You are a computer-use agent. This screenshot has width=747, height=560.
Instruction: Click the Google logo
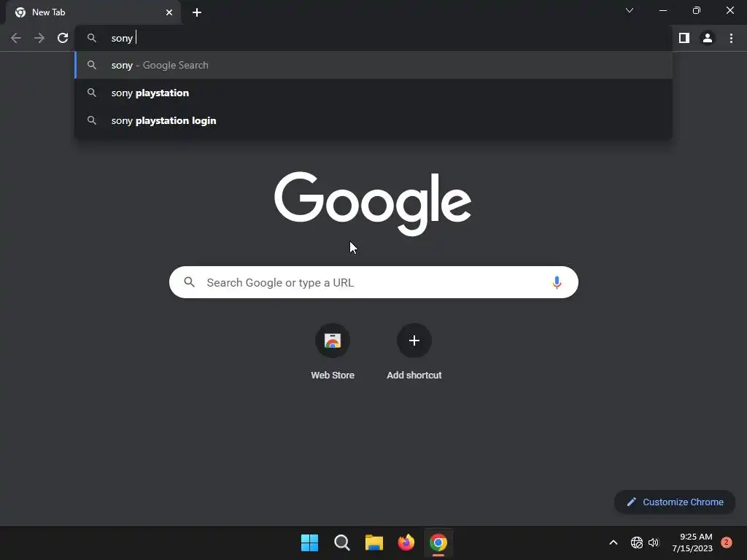pyautogui.click(x=373, y=204)
